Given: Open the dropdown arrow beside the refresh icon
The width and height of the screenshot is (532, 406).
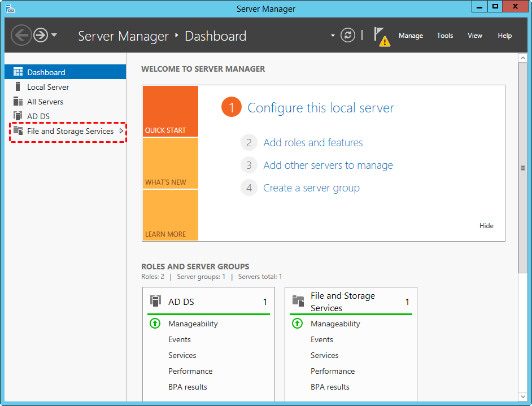Looking at the screenshot, I should (x=333, y=36).
